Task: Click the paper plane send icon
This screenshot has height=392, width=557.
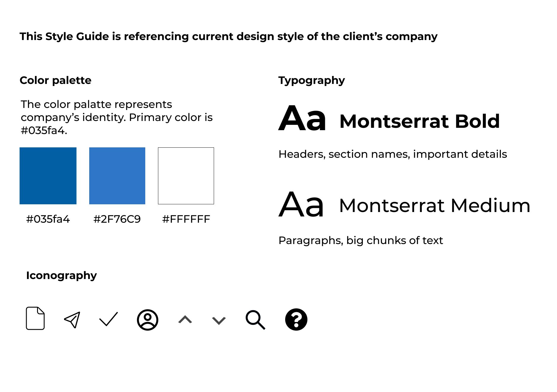Action: tap(72, 320)
